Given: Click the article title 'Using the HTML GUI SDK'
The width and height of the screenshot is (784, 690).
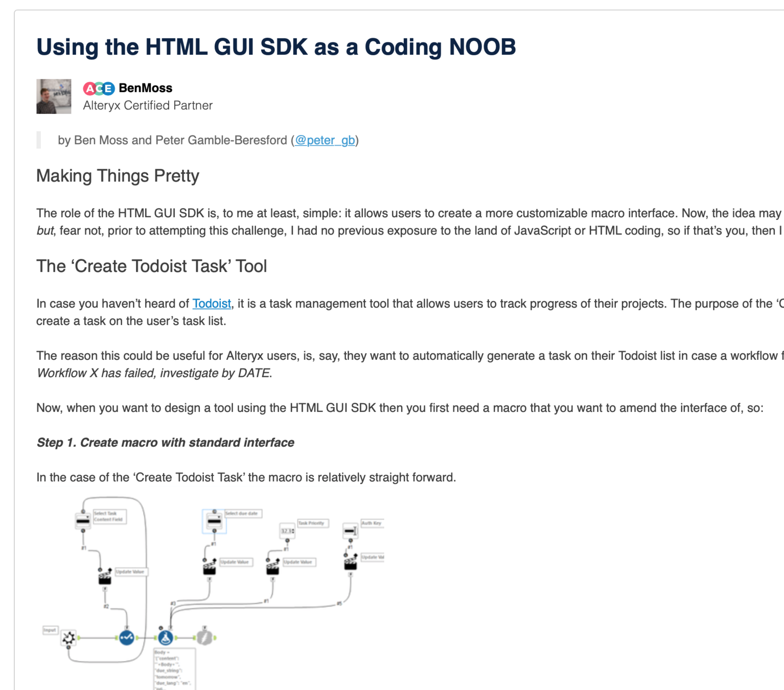Looking at the screenshot, I should [276, 47].
